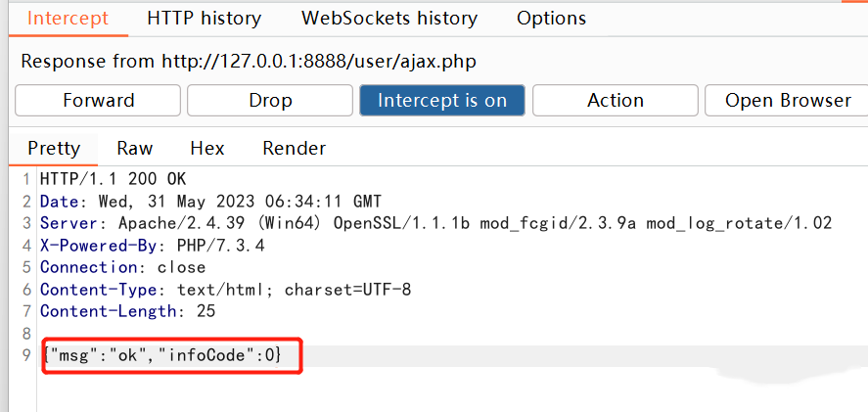
Task: Click the Server Apache header line
Action: click(435, 223)
